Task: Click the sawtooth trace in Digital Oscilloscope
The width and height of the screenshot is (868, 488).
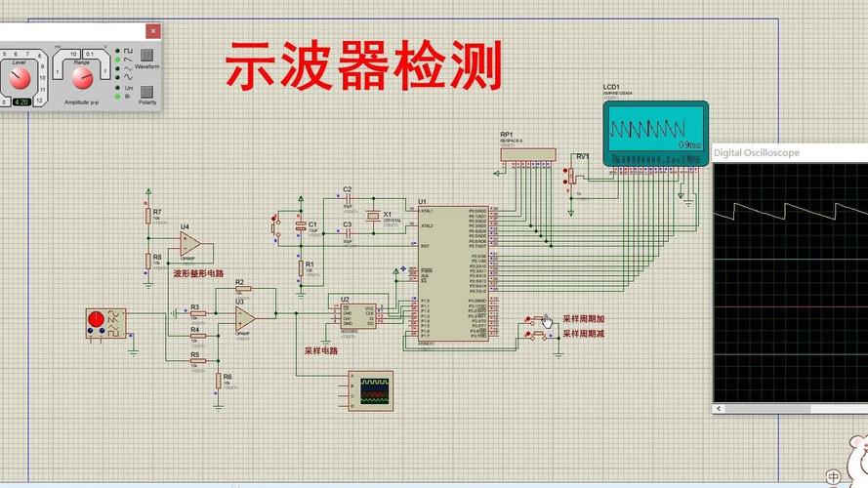Action: point(792,211)
